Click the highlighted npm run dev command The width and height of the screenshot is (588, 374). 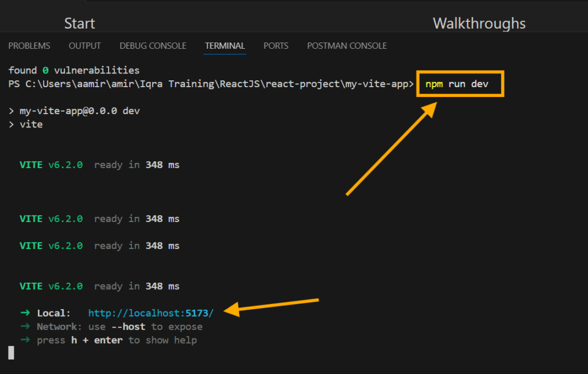point(459,84)
